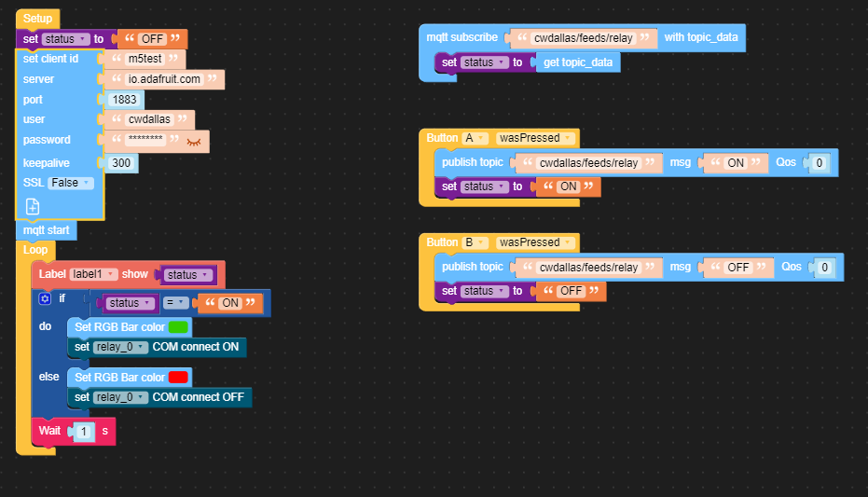
Task: Select the Setup block header
Action: [x=37, y=19]
